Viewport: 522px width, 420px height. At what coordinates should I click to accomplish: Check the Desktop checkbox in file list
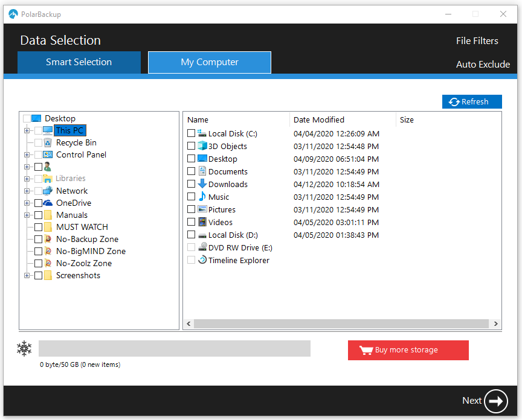point(191,159)
